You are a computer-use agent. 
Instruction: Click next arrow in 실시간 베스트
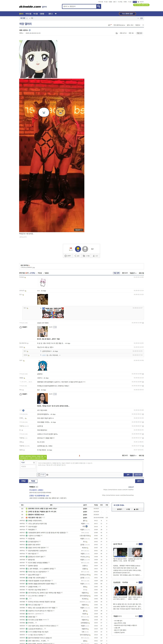(142, 544)
